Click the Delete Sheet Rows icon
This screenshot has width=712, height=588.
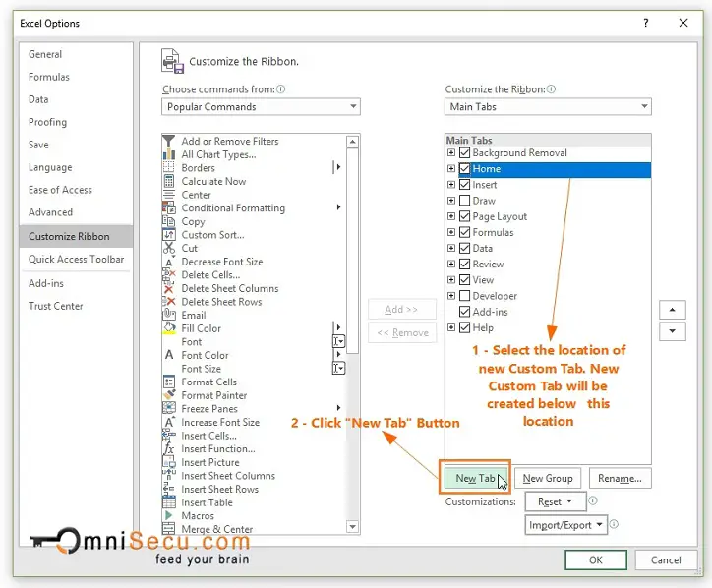click(168, 302)
